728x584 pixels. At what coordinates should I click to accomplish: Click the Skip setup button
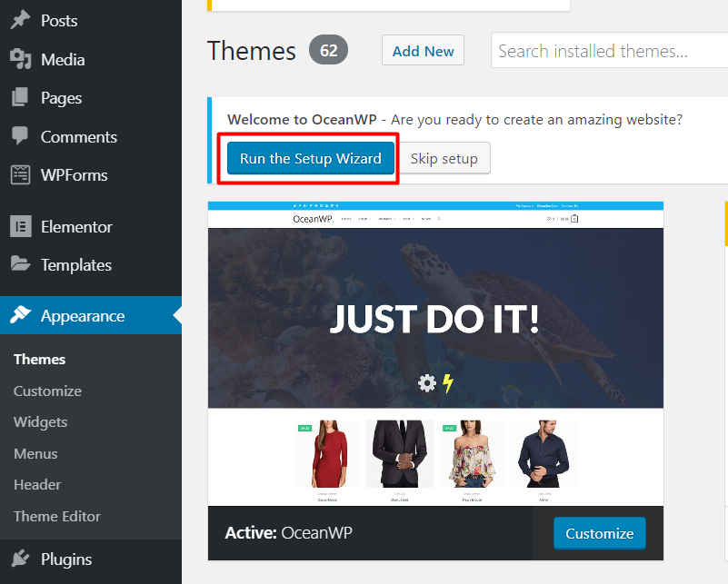point(444,158)
